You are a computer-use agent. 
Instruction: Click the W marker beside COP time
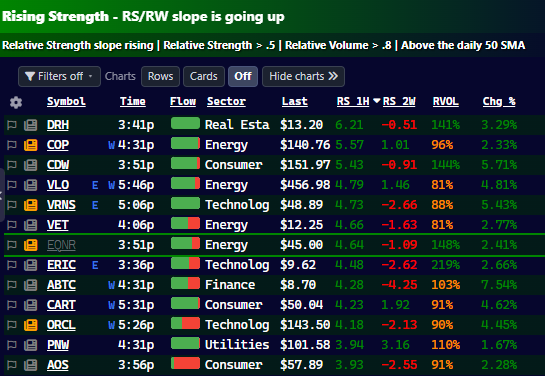(x=112, y=145)
